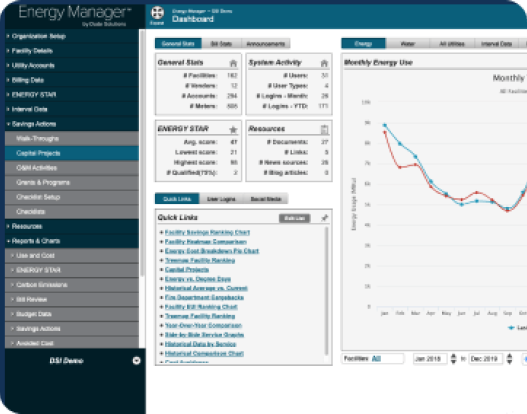Expand Carbon Emissions report group
Image resolution: width=527 pixels, height=414 pixels.
tap(72, 285)
